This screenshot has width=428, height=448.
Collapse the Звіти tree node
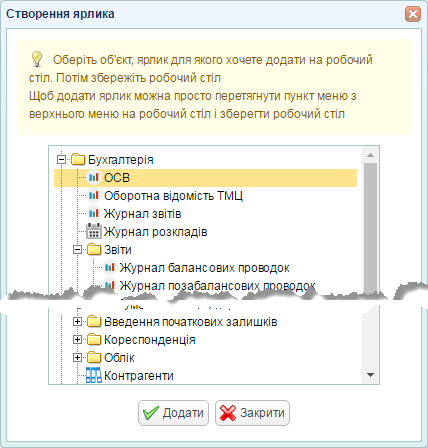point(77,249)
